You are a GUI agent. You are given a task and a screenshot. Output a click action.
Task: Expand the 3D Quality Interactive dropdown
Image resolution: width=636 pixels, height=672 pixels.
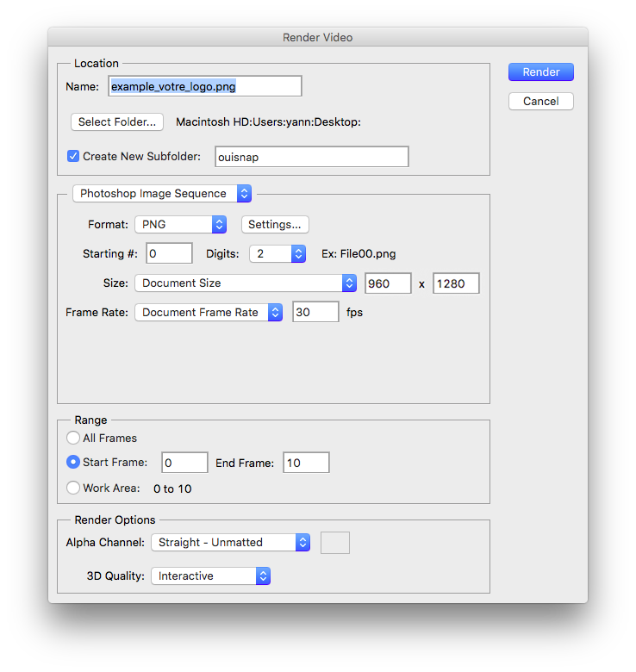click(x=210, y=576)
